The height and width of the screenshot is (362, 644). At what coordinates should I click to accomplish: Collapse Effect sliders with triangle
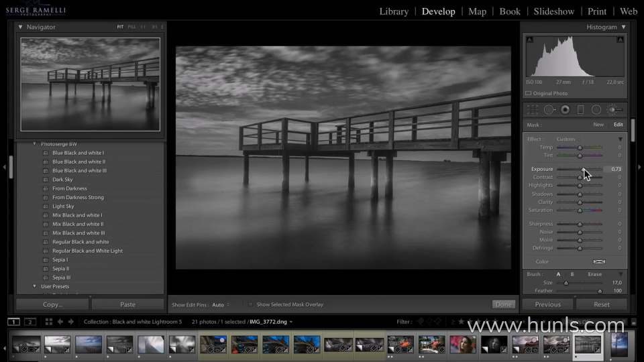click(x=620, y=139)
